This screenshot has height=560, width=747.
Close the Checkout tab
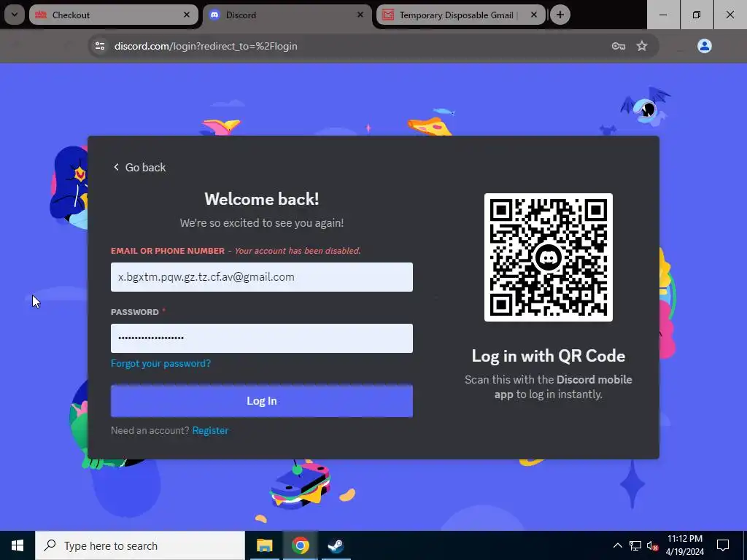point(187,15)
